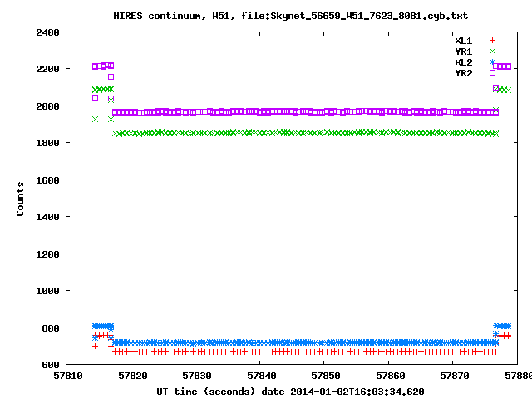Click x-axis tick value 57850
Screen dimensions: 532x399
(326, 376)
